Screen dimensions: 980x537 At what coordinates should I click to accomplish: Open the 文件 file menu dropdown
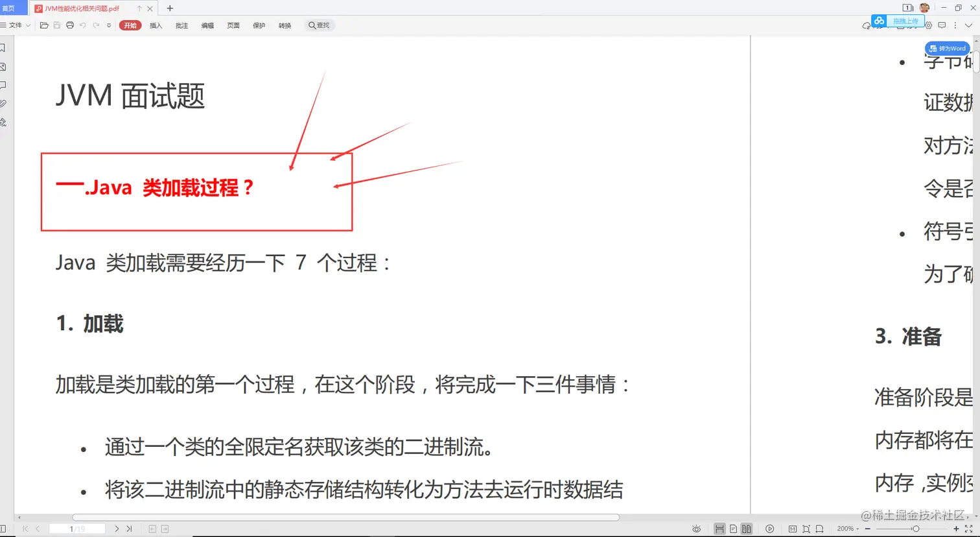17,25
